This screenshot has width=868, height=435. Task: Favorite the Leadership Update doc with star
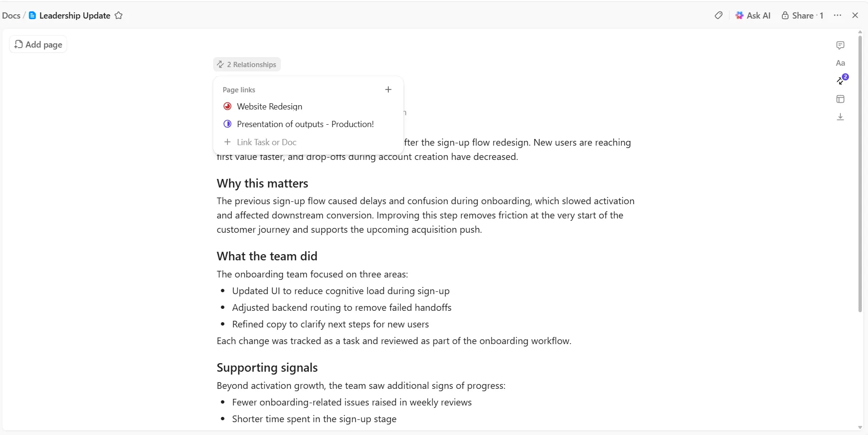click(x=118, y=16)
